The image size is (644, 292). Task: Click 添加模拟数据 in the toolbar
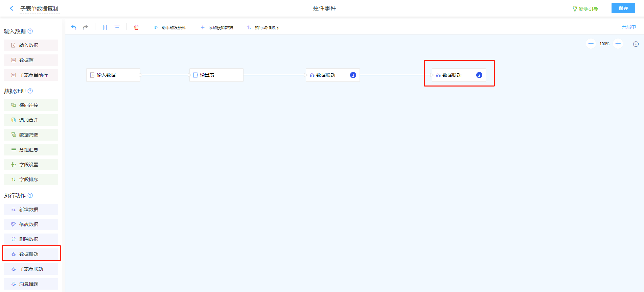[x=217, y=28]
